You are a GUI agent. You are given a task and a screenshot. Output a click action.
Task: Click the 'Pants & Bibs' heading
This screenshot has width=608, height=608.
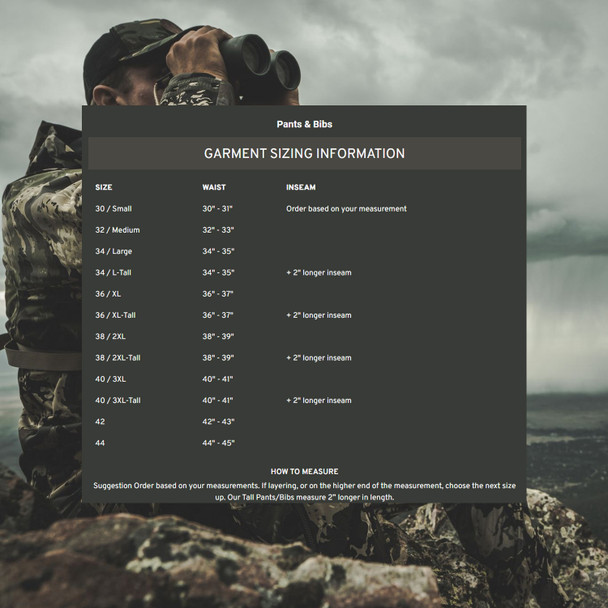[x=304, y=124]
